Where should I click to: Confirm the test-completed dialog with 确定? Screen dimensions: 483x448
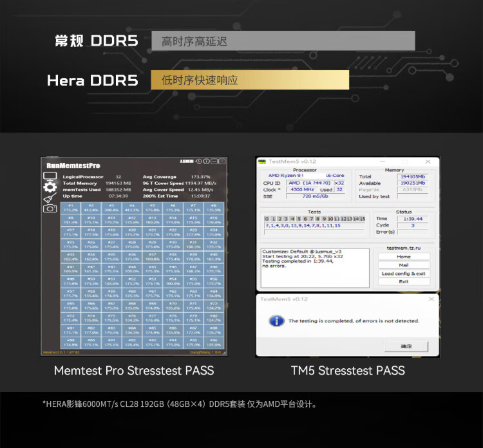pyautogui.click(x=406, y=346)
